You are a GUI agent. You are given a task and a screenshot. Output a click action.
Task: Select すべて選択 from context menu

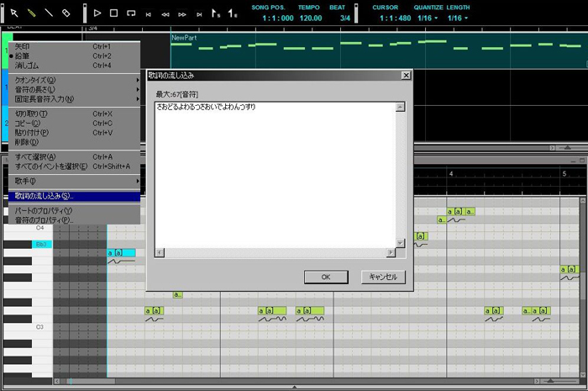point(35,156)
